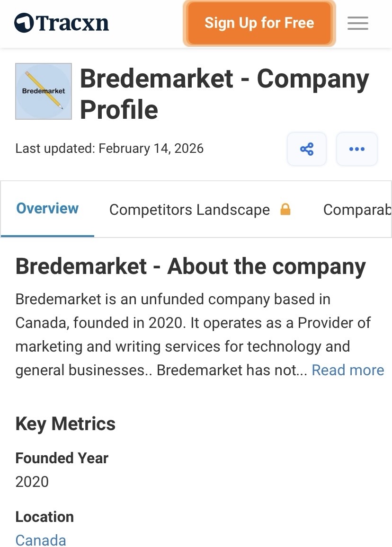Click the About the company heading
Image resolution: width=392 pixels, height=547 pixels.
pos(190,266)
